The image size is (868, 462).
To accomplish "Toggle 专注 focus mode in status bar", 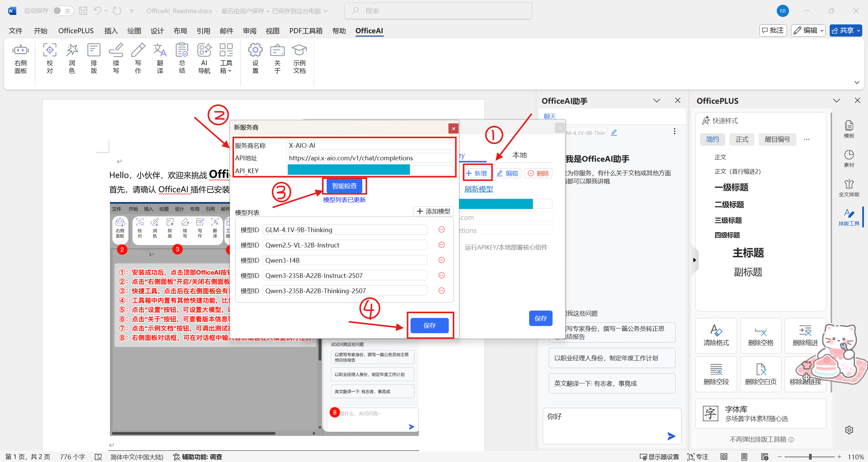I will click(698, 457).
